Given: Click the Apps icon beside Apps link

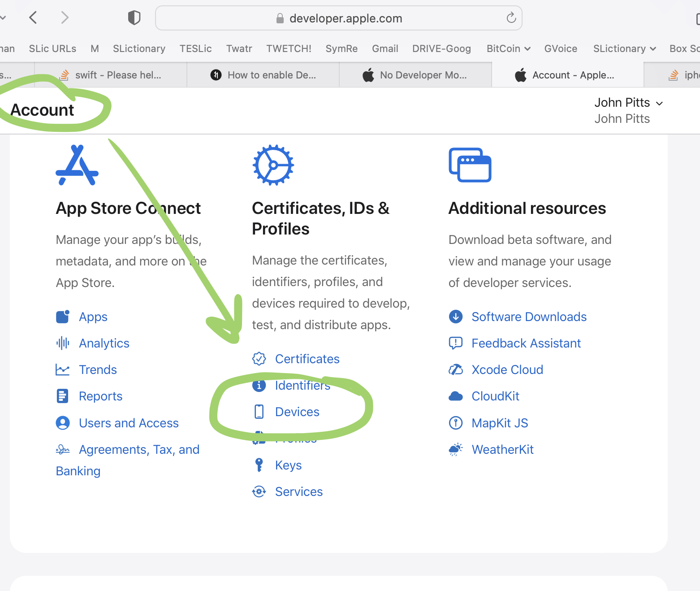Looking at the screenshot, I should pos(63,317).
